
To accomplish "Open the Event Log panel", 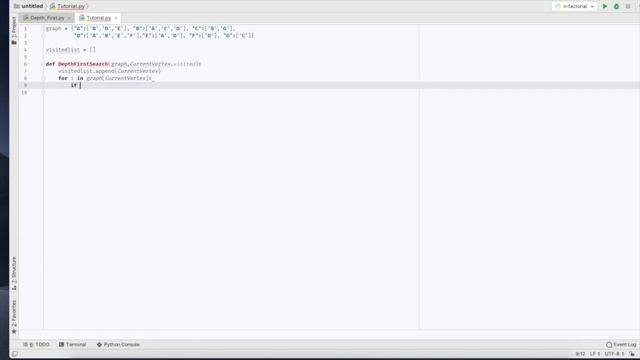I will click(x=621, y=344).
